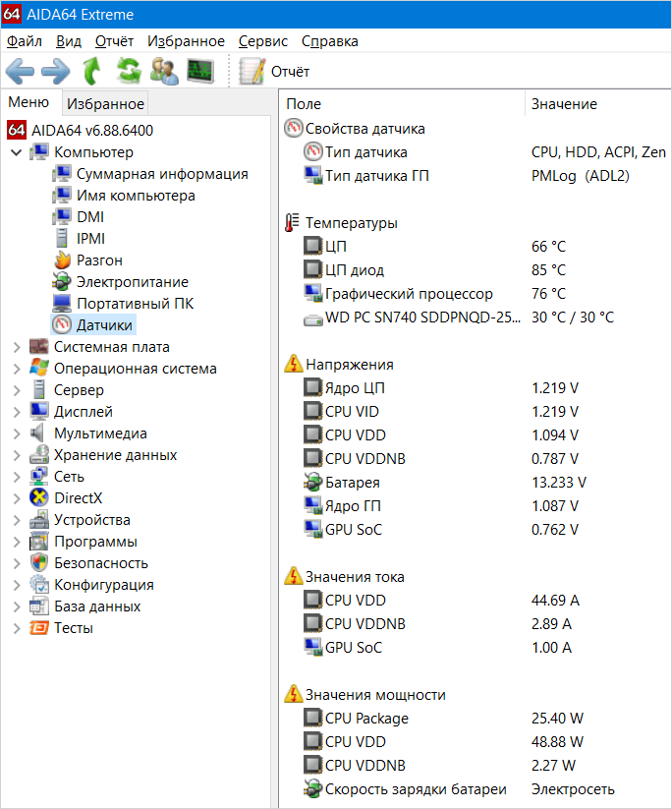This screenshot has width=672, height=809.
Task: Expand the Хранение данных node
Action: pyautogui.click(x=17, y=455)
